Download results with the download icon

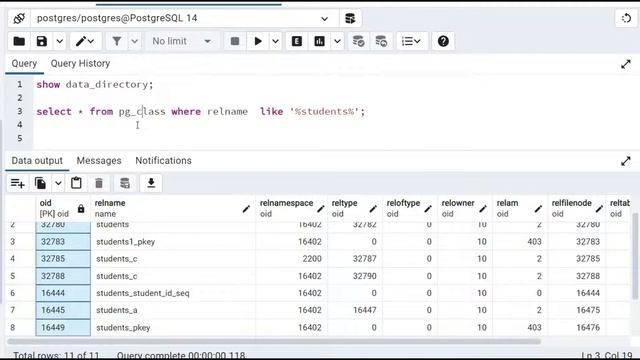(151, 183)
